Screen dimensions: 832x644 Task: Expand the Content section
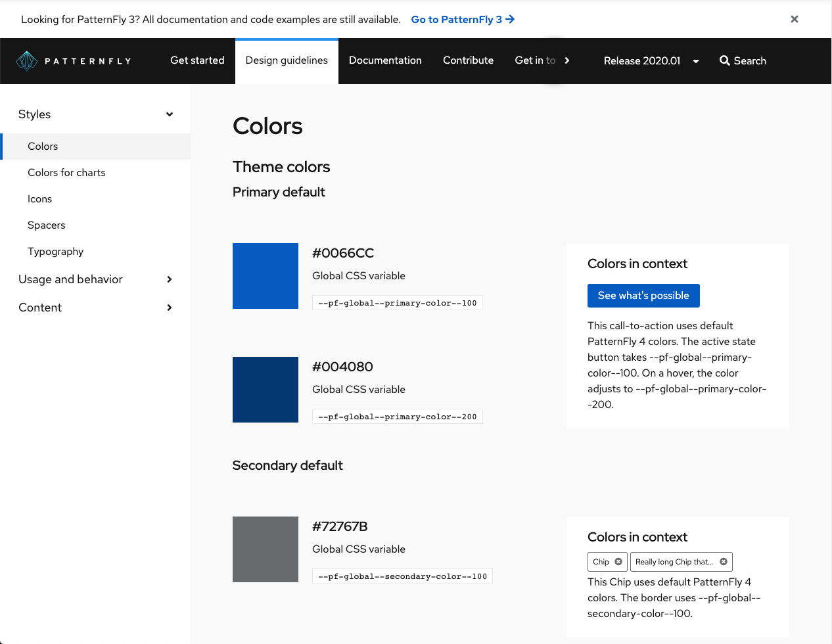[95, 308]
